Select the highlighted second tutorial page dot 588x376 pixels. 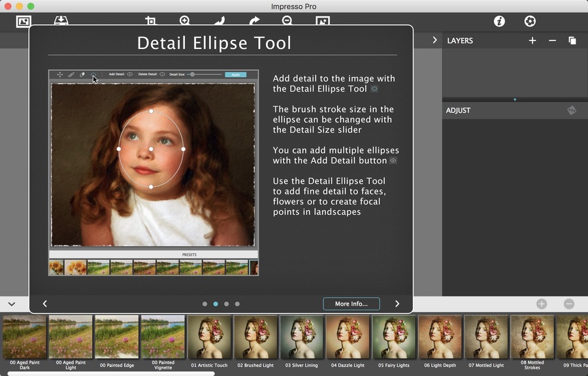click(216, 304)
